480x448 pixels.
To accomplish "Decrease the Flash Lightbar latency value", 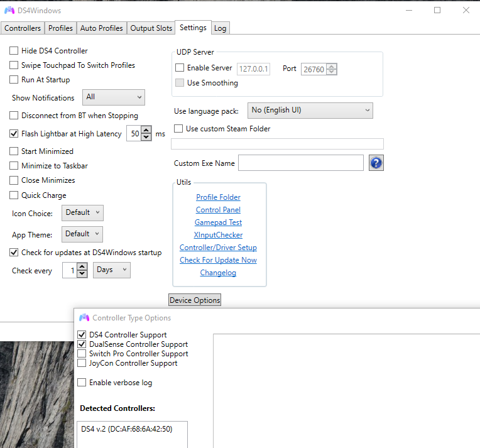I will (x=146, y=137).
